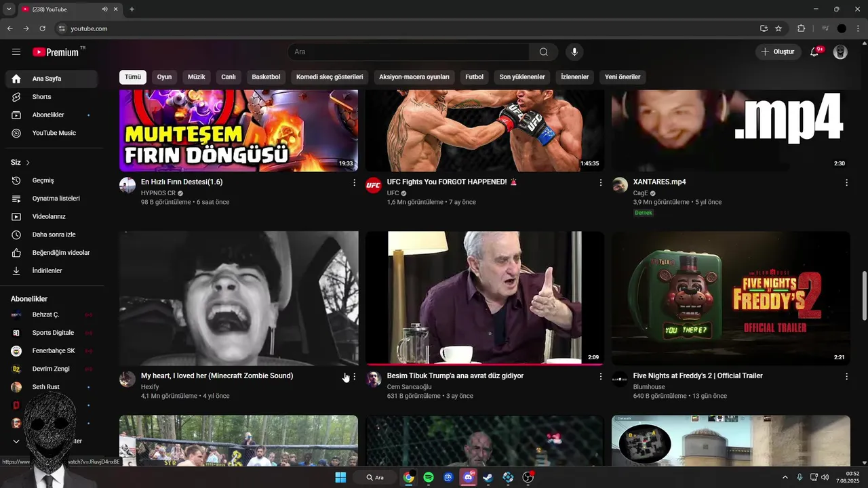
Task: Click the browser address bar
Action: (x=407, y=28)
